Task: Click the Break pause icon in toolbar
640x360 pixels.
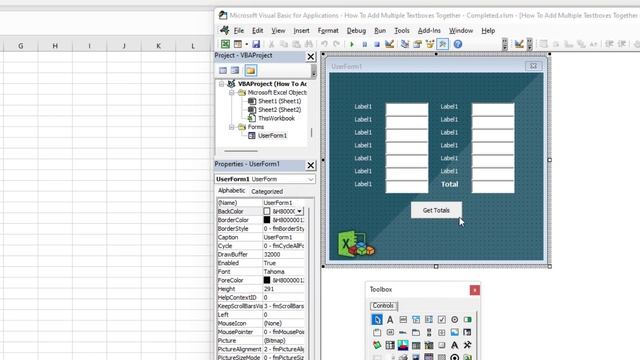Action: click(364, 44)
